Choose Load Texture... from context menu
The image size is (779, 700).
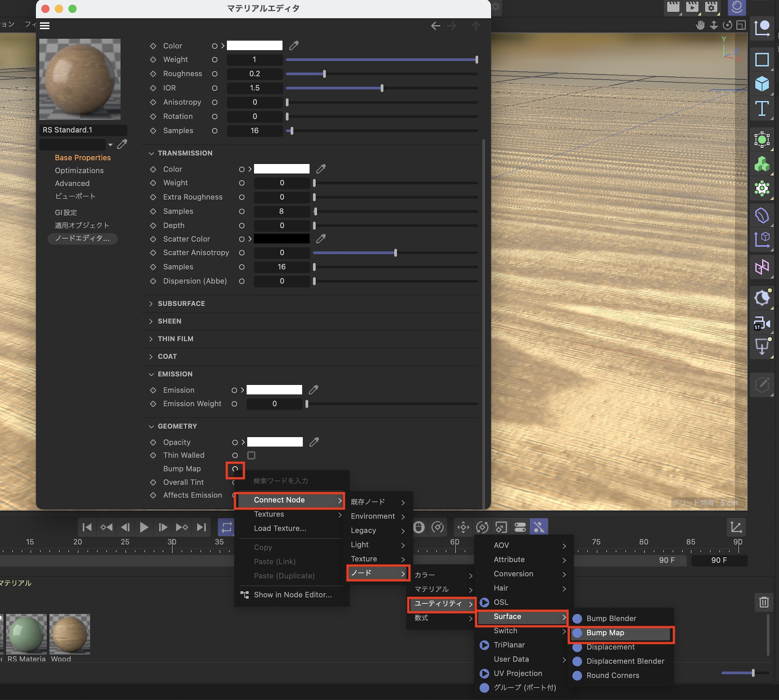[x=280, y=529]
